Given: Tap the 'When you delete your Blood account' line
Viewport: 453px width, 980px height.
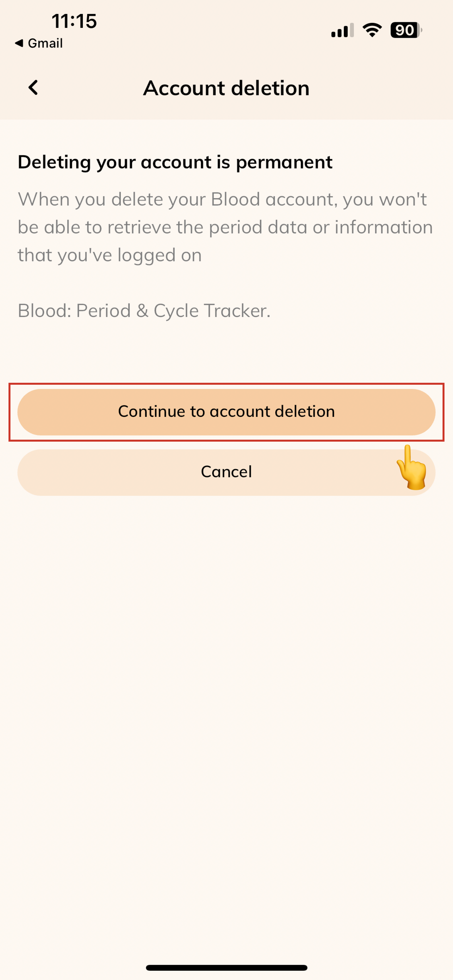Looking at the screenshot, I should pos(222,199).
